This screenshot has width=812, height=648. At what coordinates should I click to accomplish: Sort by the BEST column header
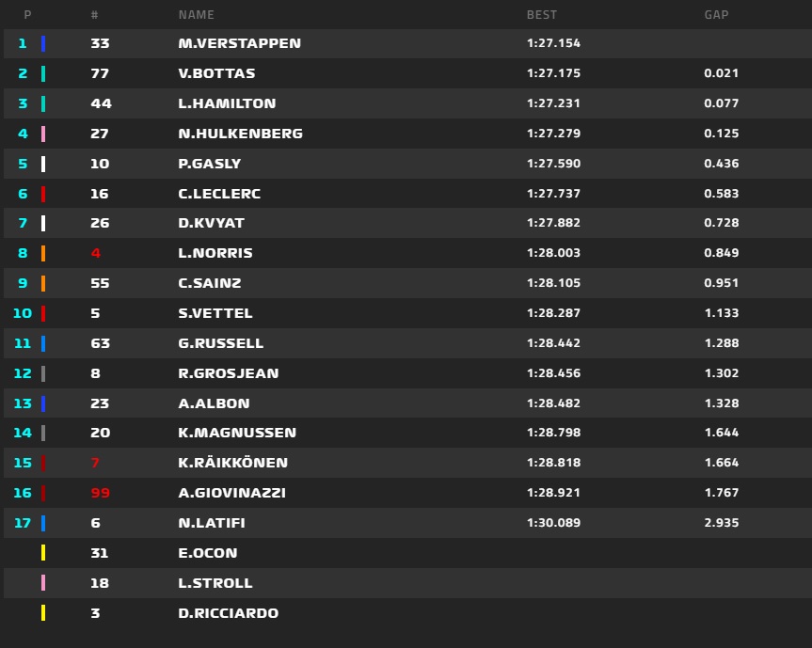[542, 15]
